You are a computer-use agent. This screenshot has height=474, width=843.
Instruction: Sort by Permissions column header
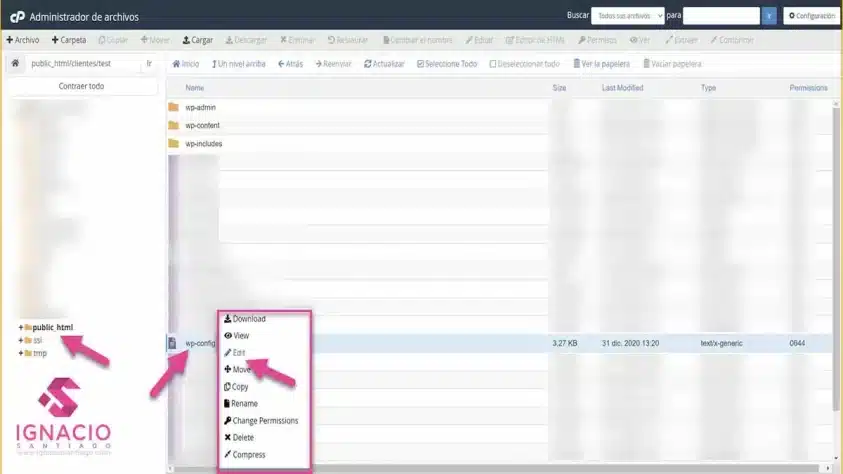point(808,88)
